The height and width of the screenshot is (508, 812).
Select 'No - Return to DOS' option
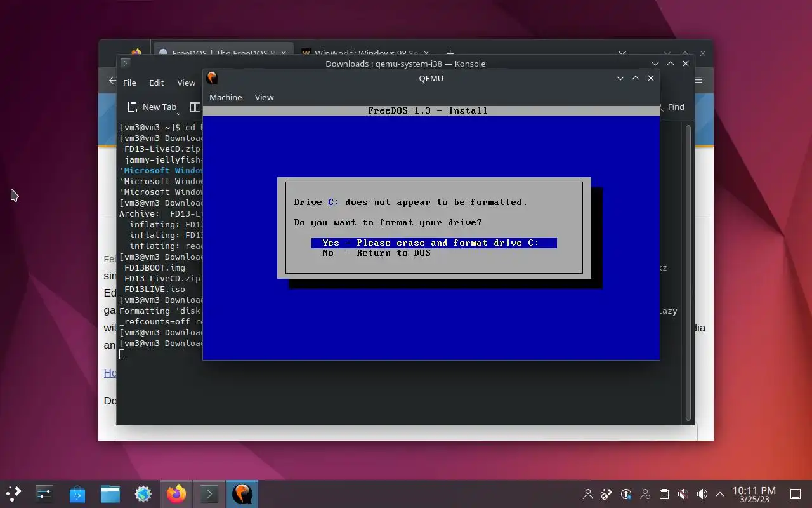click(x=376, y=253)
